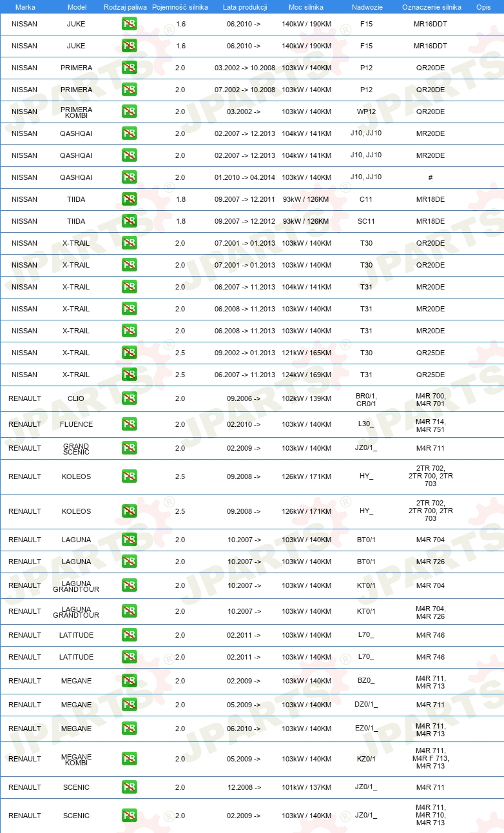Click the 'M4R 714, M4R 751' engine cell

coord(431,425)
